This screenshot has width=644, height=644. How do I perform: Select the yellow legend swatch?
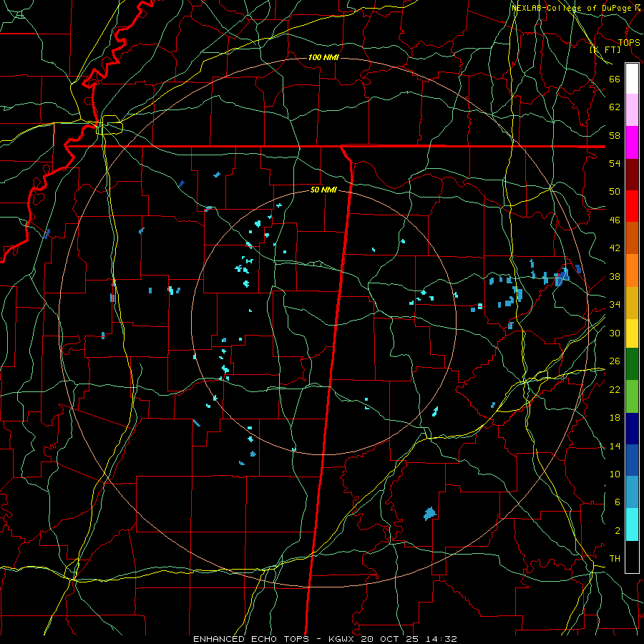pyautogui.click(x=632, y=333)
